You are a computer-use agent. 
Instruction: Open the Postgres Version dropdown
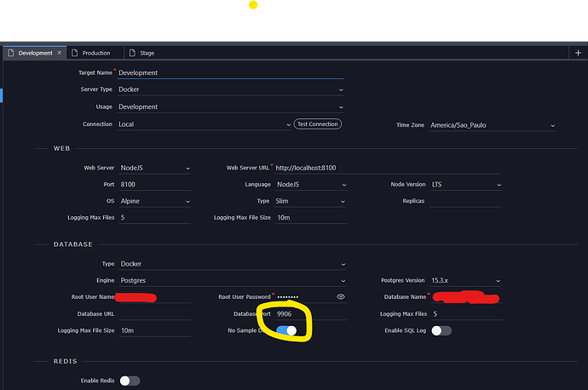pos(466,281)
